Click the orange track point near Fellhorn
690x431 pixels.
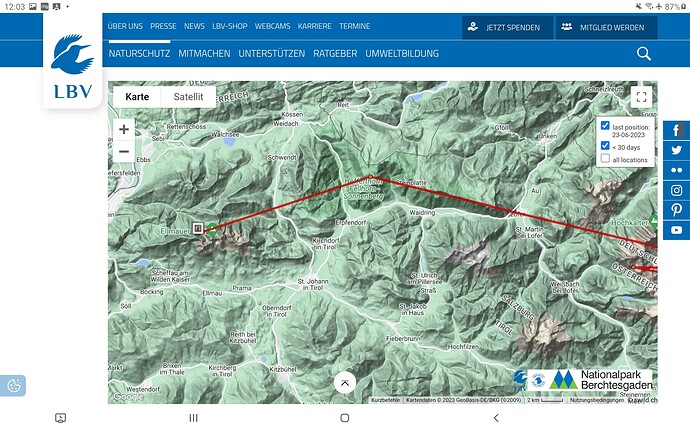tap(371, 177)
